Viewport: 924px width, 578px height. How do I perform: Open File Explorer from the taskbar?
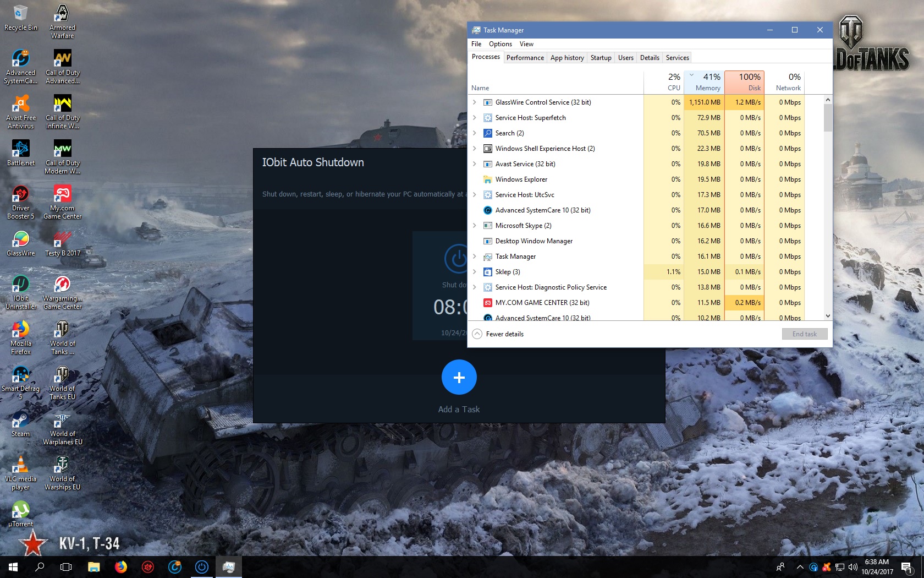94,567
